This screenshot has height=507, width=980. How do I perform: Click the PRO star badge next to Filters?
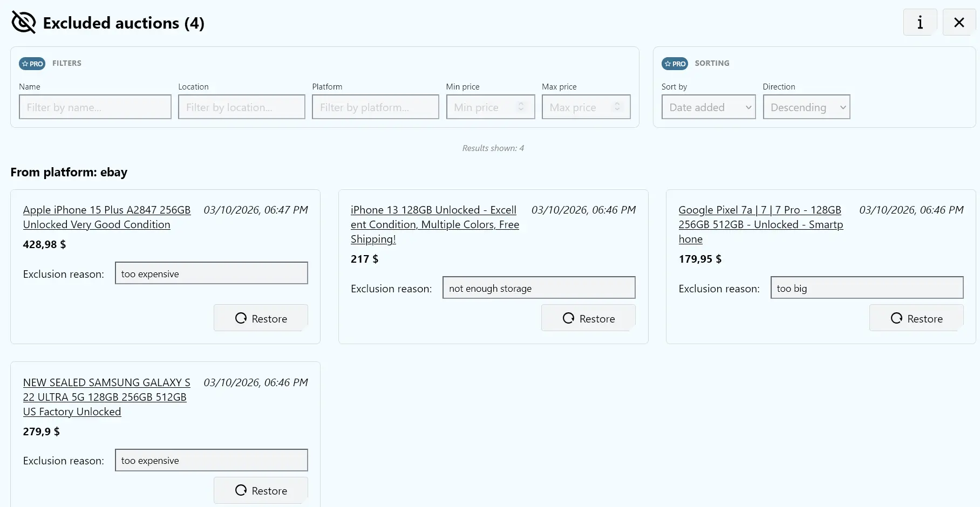32,63
